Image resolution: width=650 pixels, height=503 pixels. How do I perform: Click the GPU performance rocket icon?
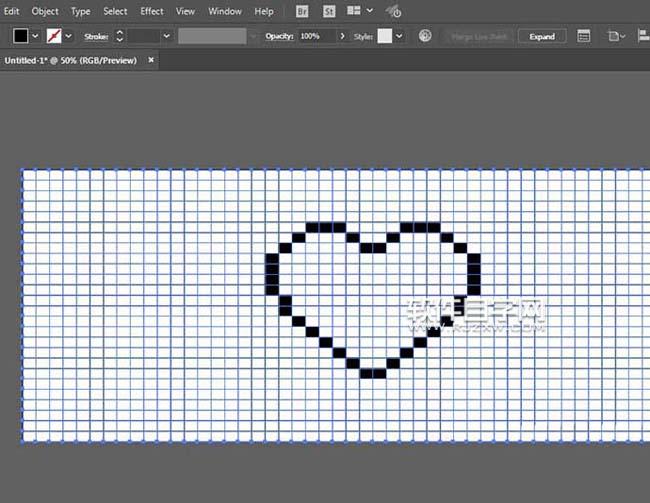pyautogui.click(x=393, y=12)
